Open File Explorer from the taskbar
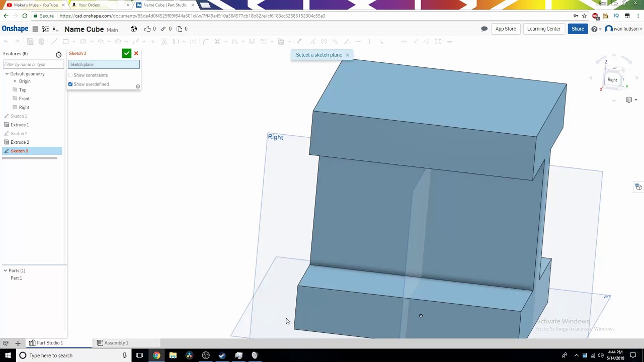This screenshot has width=644, height=362. pos(173,355)
